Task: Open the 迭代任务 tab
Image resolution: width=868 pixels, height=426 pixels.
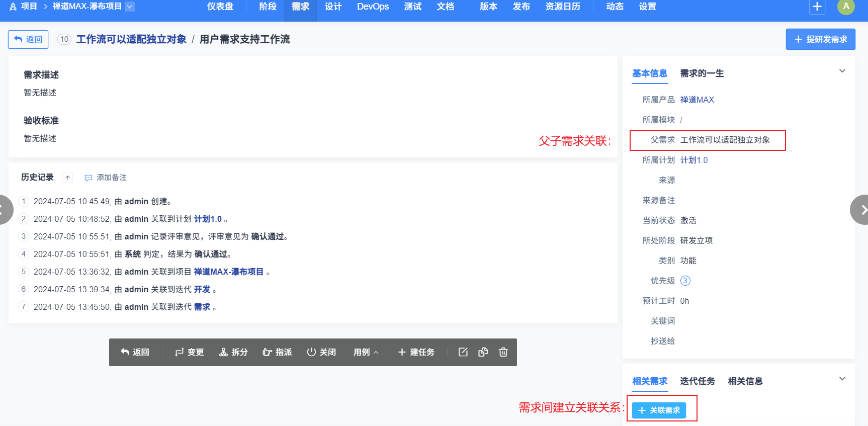Action: tap(697, 381)
